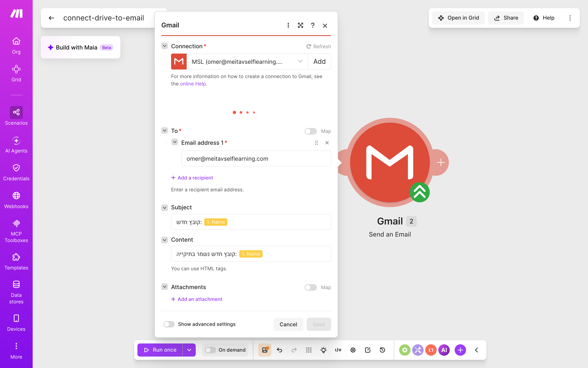Undo the last change
Image resolution: width=588 pixels, height=368 pixels.
280,350
